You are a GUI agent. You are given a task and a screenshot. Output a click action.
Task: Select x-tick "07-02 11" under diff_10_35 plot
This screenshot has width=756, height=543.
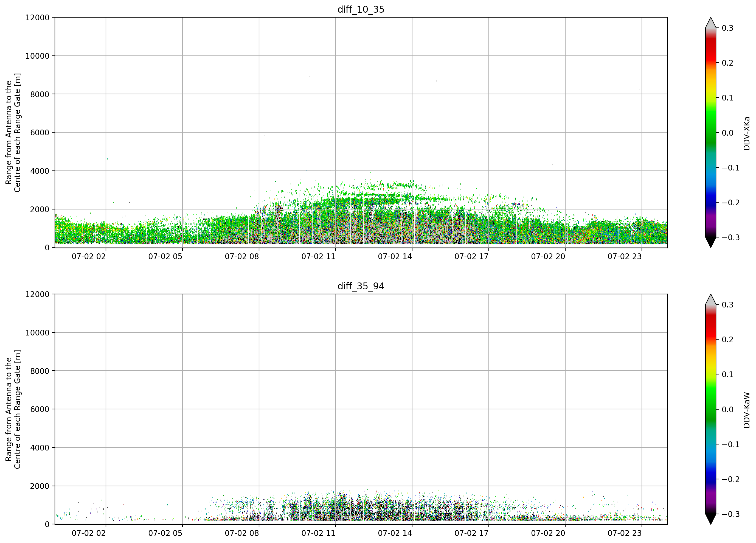[318, 256]
